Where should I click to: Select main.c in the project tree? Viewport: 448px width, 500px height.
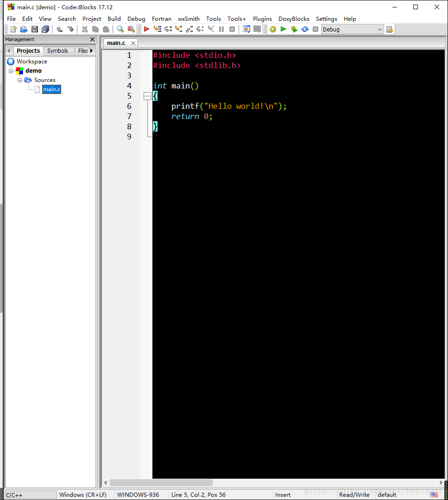[51, 89]
